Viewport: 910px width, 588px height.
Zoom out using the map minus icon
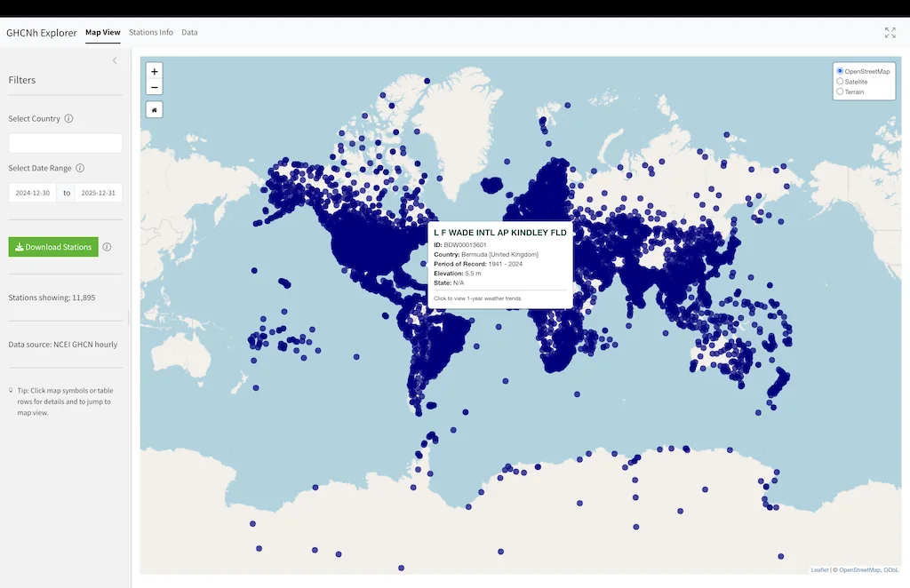pos(155,86)
